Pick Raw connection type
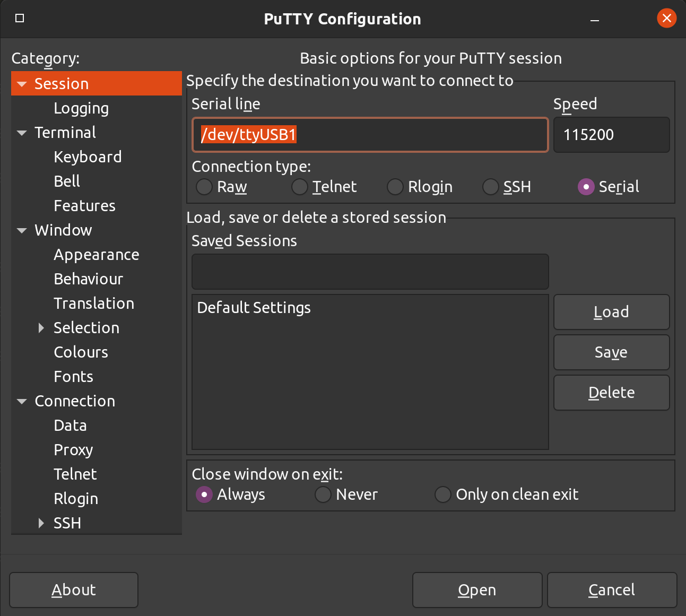This screenshot has width=686, height=616. pyautogui.click(x=204, y=187)
